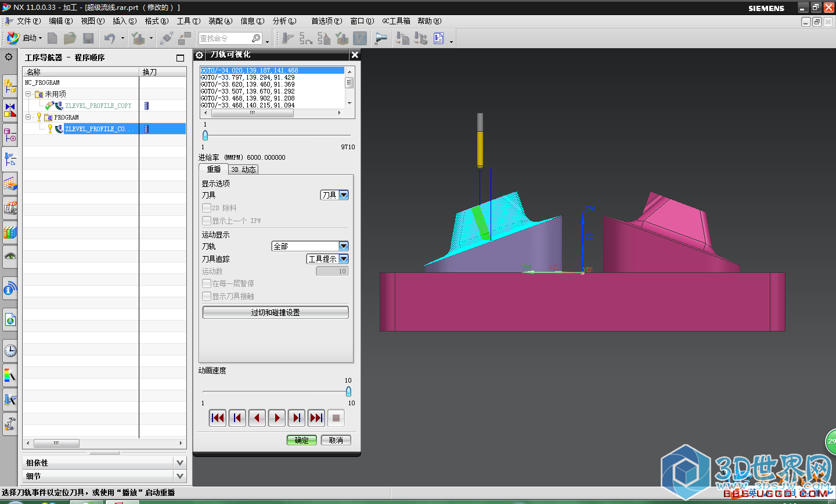
Task: Enable pause at each level checkbox
Action: (206, 283)
